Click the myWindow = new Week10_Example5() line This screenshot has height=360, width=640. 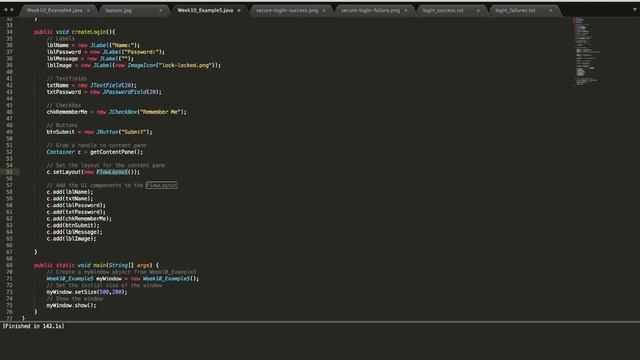point(123,279)
